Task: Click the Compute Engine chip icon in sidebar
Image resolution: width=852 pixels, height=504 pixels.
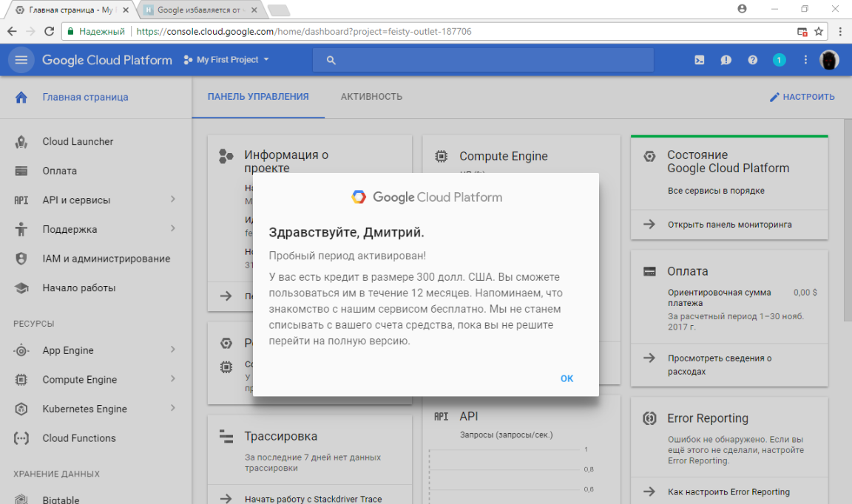Action: click(x=21, y=380)
